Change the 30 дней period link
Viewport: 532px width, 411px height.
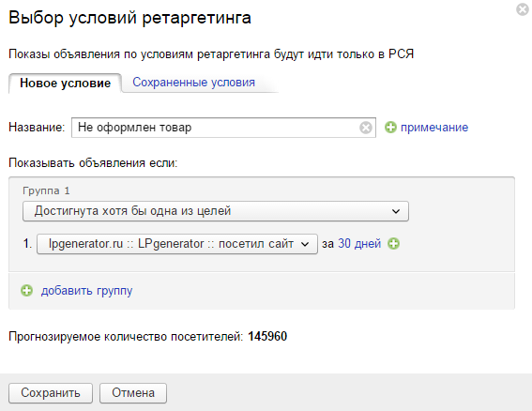359,244
